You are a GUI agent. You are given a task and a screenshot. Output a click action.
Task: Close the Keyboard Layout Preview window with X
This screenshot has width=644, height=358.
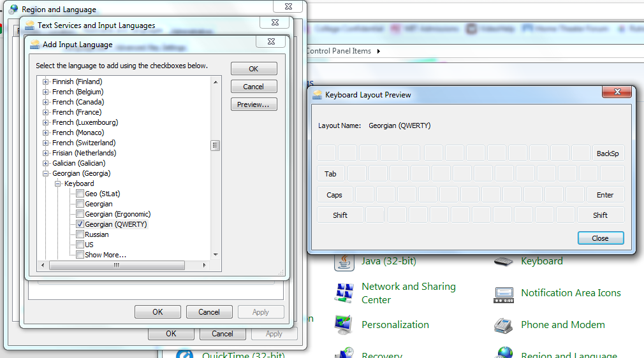point(617,92)
